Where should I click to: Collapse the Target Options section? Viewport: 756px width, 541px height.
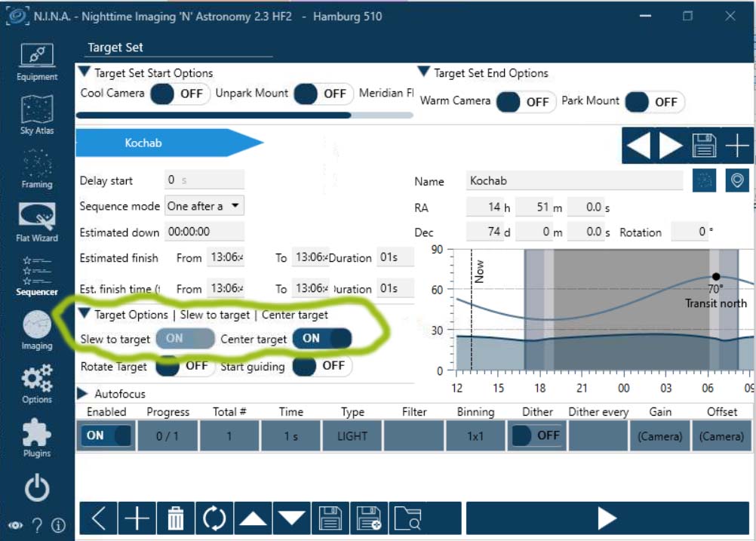pyautogui.click(x=84, y=315)
